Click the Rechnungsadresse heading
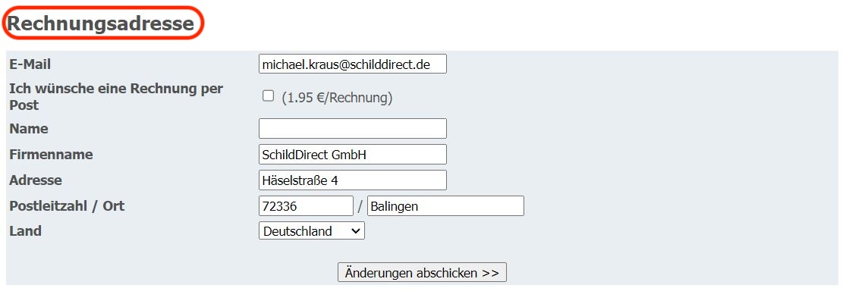 [101, 23]
